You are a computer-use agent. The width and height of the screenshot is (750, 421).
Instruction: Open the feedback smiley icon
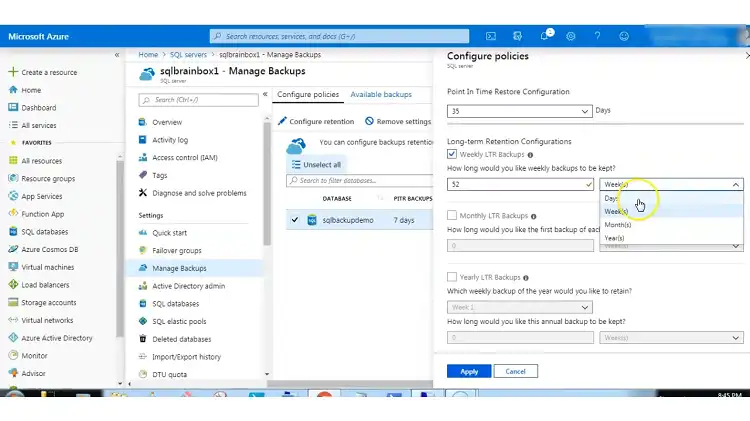click(x=624, y=36)
